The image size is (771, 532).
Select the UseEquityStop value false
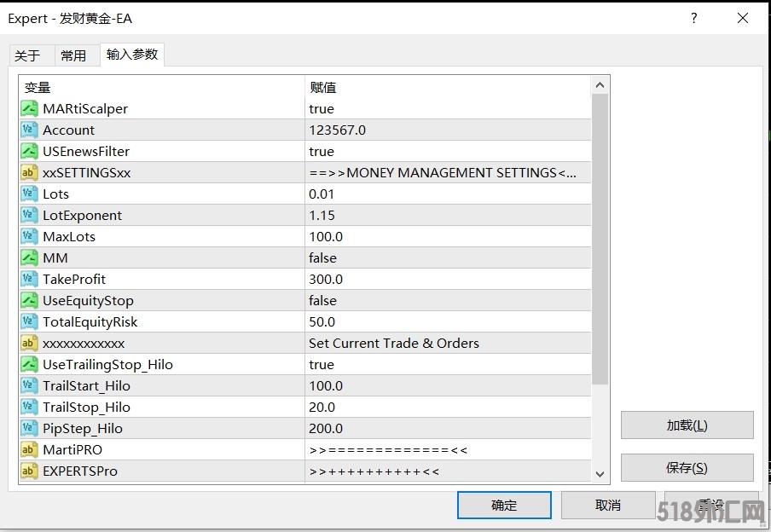pyautogui.click(x=448, y=300)
